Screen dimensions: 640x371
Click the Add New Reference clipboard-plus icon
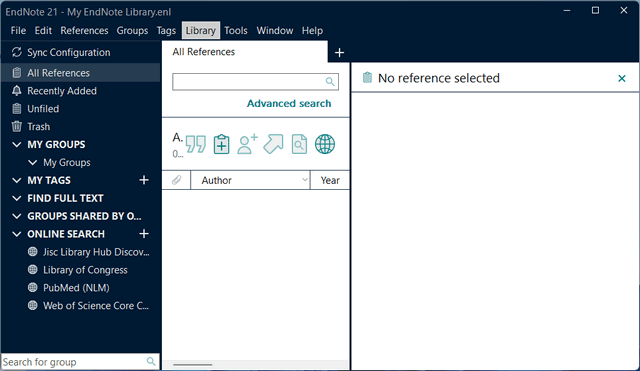click(222, 144)
